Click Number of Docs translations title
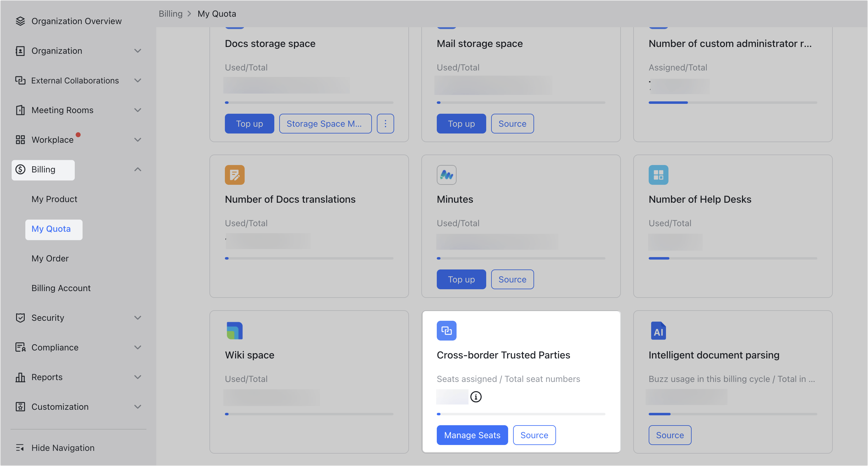Viewport: 868px width, 466px height. tap(290, 199)
